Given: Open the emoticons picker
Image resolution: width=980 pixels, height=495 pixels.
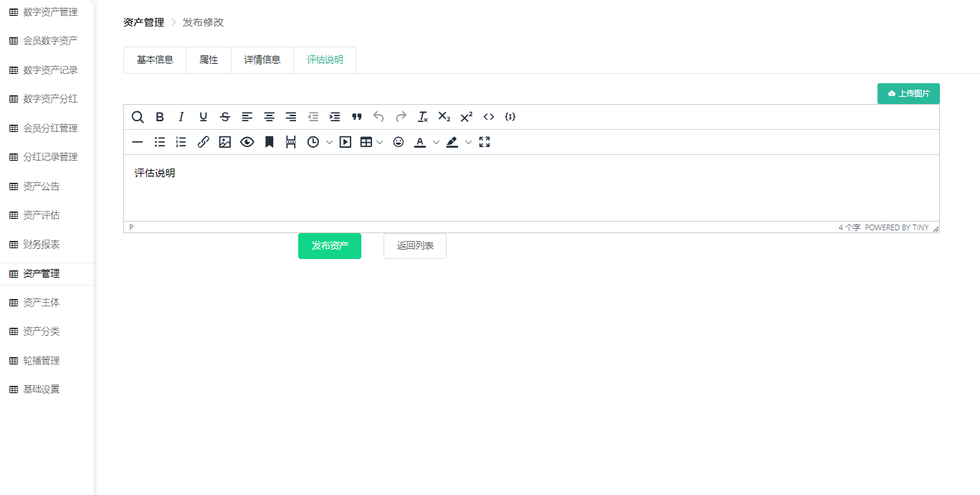Looking at the screenshot, I should click(399, 142).
